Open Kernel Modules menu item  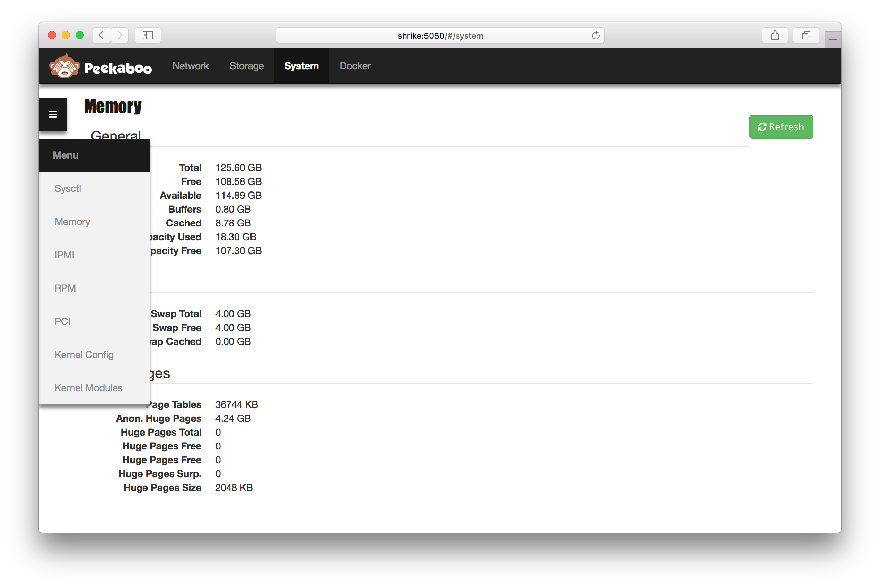(x=89, y=388)
